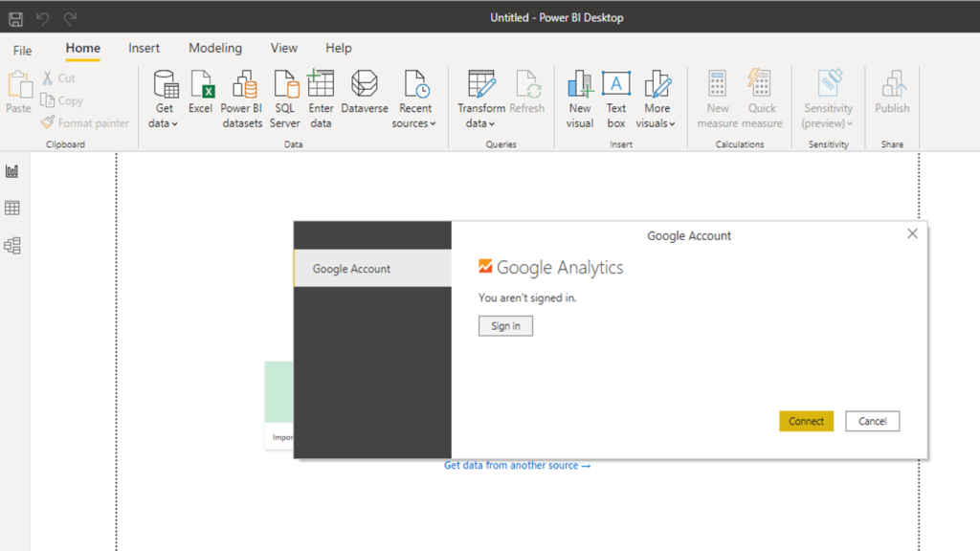Select Google Account in dialog sidebar
The width and height of the screenshot is (980, 551).
pos(372,269)
